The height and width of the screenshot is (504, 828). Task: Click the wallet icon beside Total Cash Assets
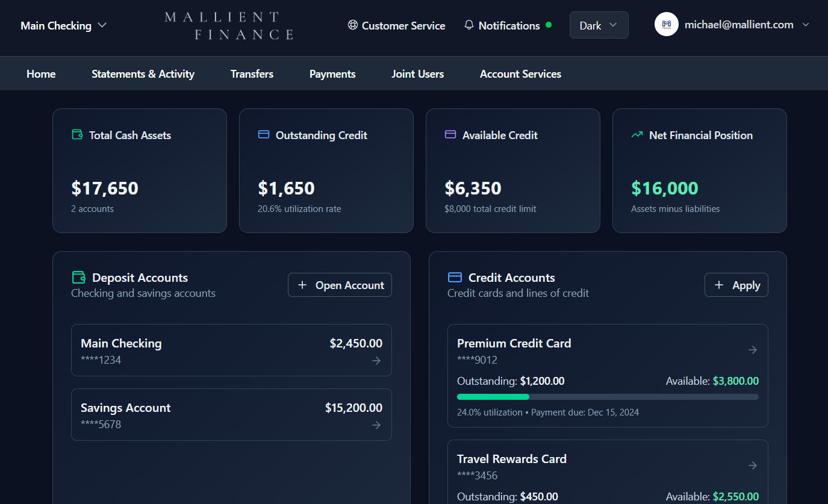77,135
